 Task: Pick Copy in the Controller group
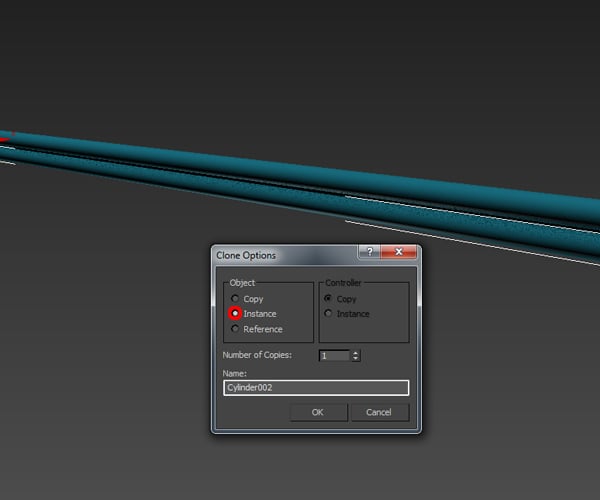(x=328, y=298)
